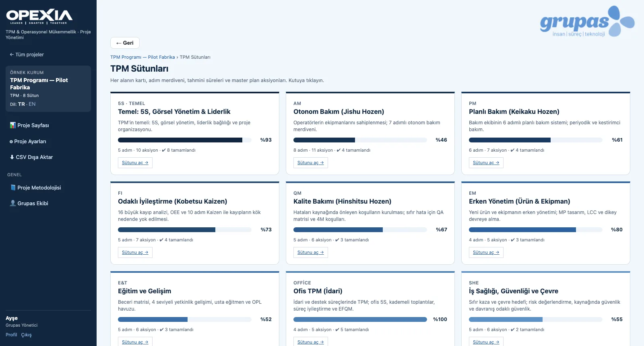Image resolution: width=644 pixels, height=346 pixels.
Task: Click the Proje Ayarları gear icon
Action: (x=11, y=142)
